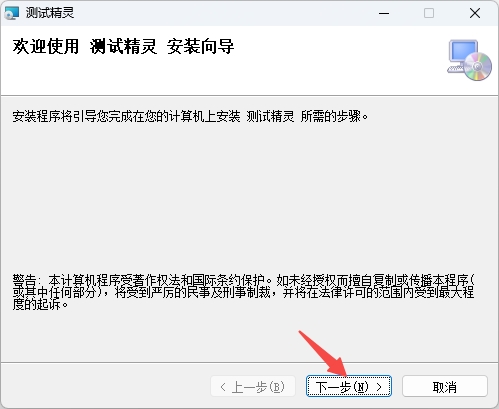Click the disabled 上一步(B) back button
This screenshot has height=409, width=499.
pos(253,386)
